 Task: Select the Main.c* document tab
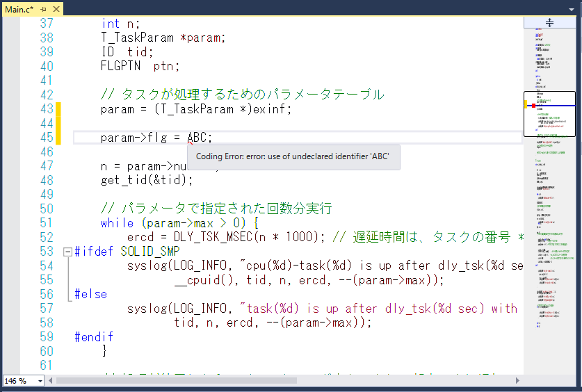coord(19,8)
